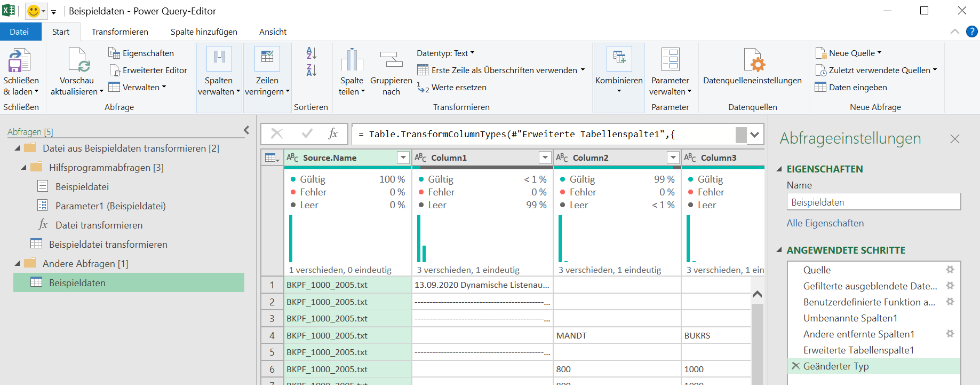The image size is (980, 385).
Task: Select Beispieldatei transformieren query
Action: point(108,244)
